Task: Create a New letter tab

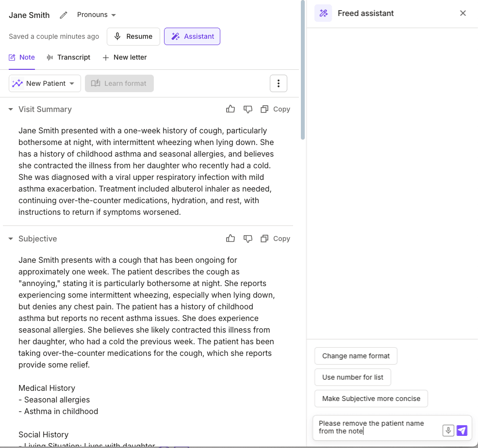Action: [x=125, y=57]
